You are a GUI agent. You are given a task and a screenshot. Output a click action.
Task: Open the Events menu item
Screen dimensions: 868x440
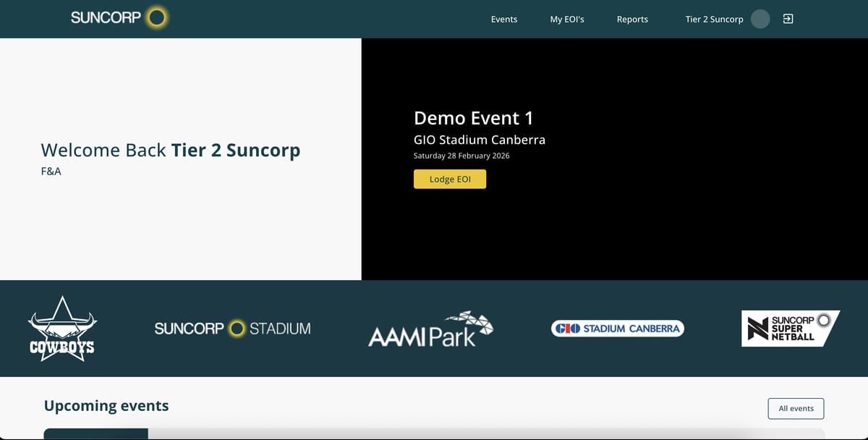(504, 20)
